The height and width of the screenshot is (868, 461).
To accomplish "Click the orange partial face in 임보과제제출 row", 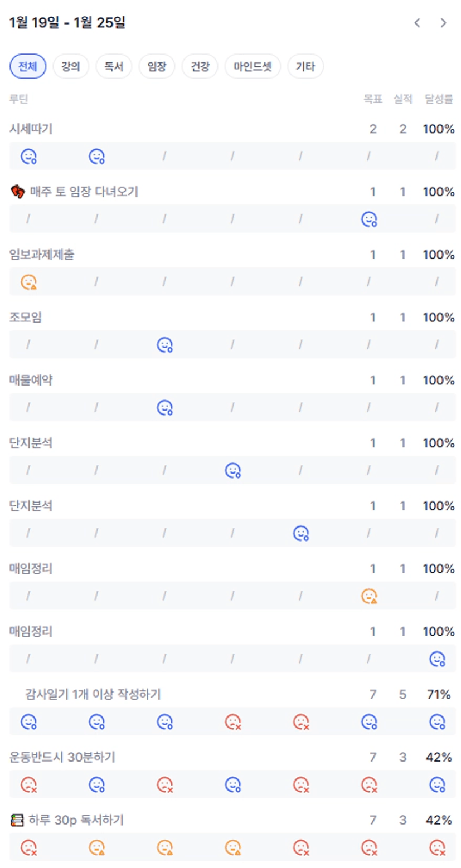I will pyautogui.click(x=28, y=282).
